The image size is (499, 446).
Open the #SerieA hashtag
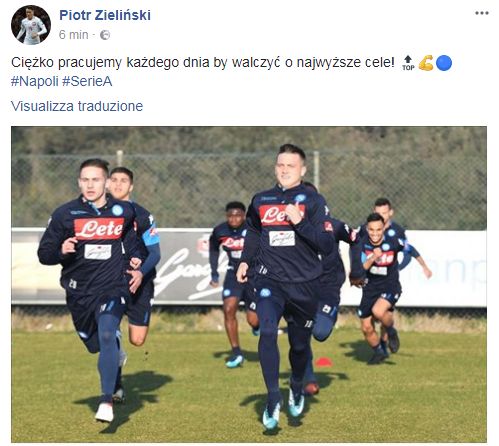pyautogui.click(x=87, y=81)
